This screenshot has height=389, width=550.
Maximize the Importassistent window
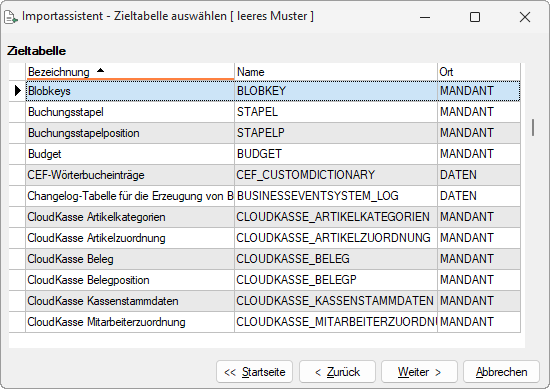pos(475,17)
